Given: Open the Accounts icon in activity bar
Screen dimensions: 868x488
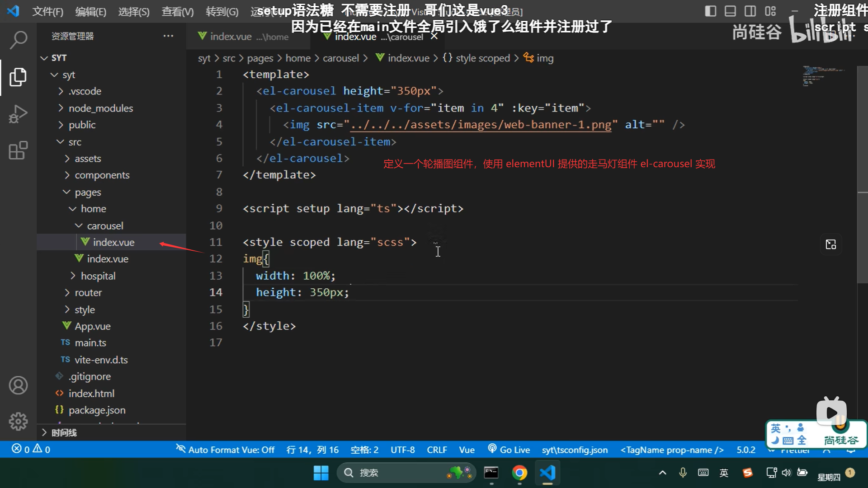Looking at the screenshot, I should point(18,385).
